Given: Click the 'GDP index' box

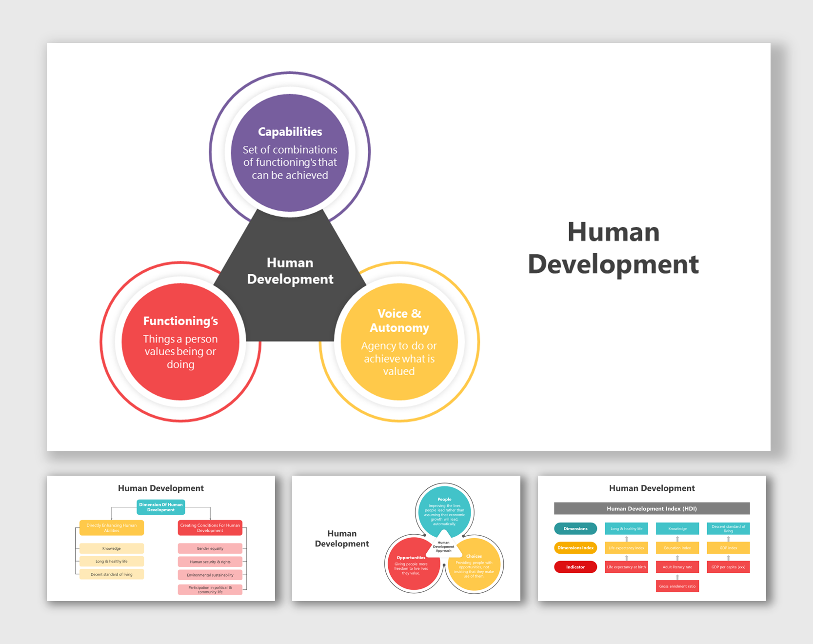Looking at the screenshot, I should 729,548.
